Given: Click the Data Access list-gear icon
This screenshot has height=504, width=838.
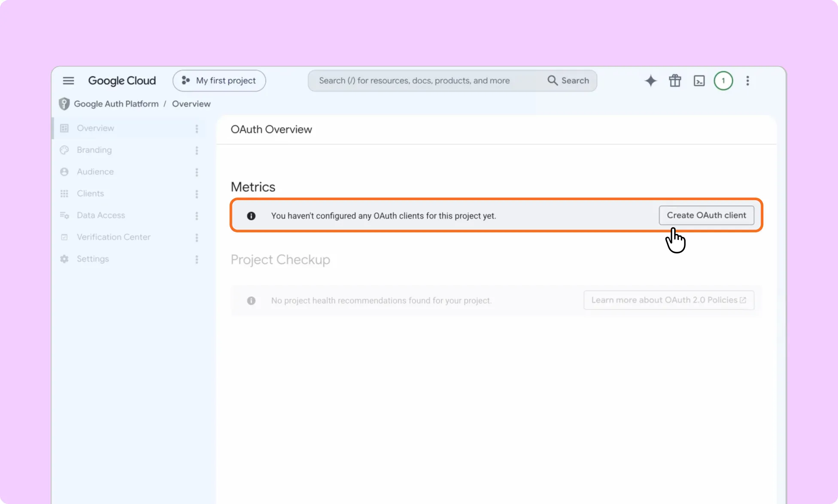Looking at the screenshot, I should click(x=64, y=216).
